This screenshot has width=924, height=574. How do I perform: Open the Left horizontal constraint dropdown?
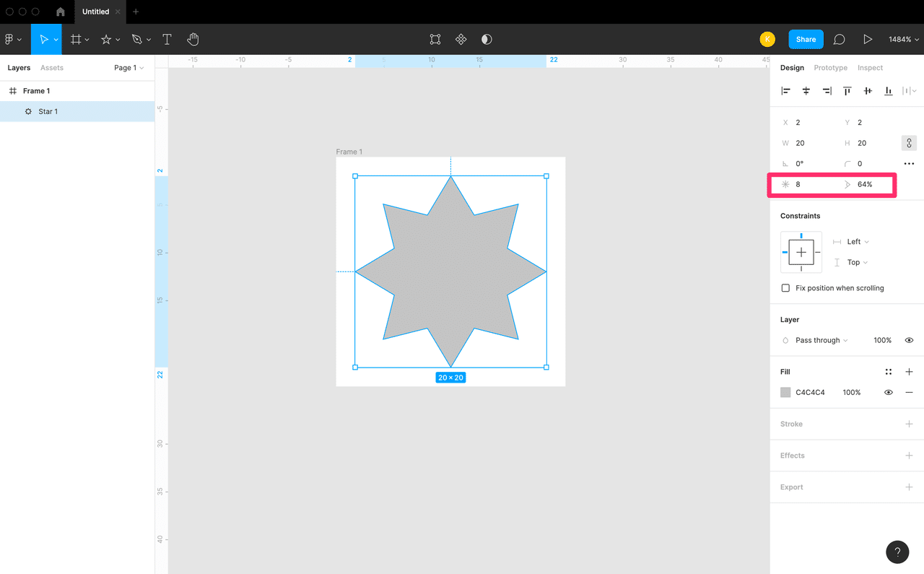click(858, 242)
